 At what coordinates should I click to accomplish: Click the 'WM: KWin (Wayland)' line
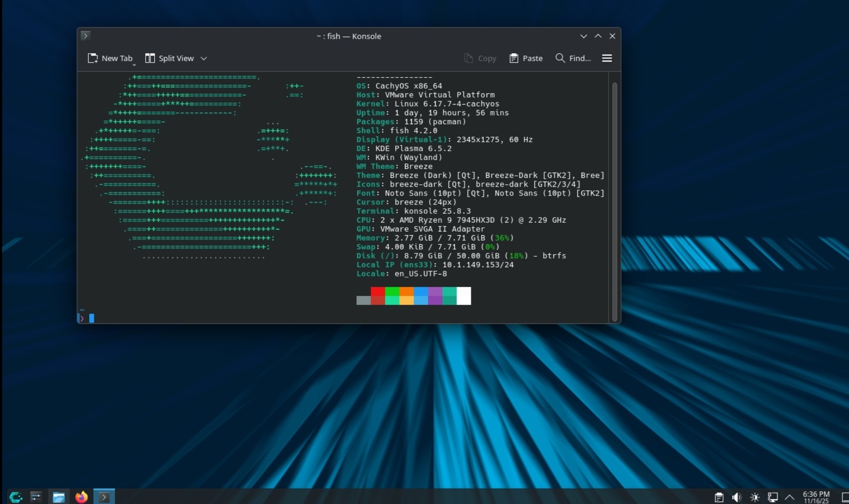coord(399,157)
